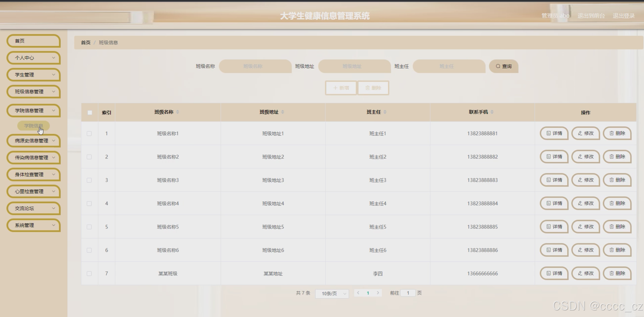Select 学院信息 submenu item

(x=33, y=126)
